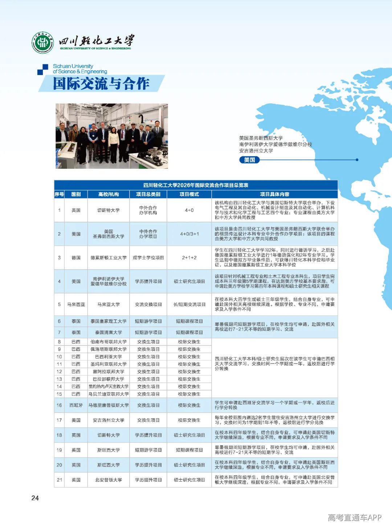Click the 高校/机构 column header

pyautogui.click(x=109, y=194)
